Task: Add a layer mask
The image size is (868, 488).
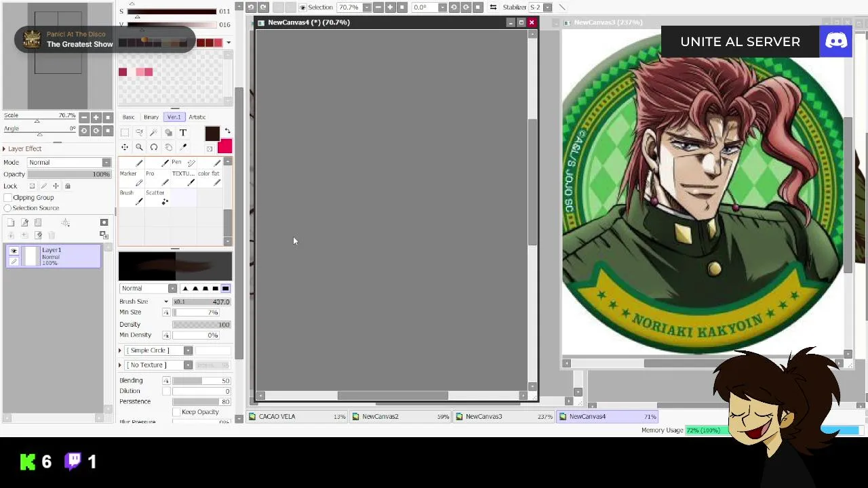Action: point(104,222)
